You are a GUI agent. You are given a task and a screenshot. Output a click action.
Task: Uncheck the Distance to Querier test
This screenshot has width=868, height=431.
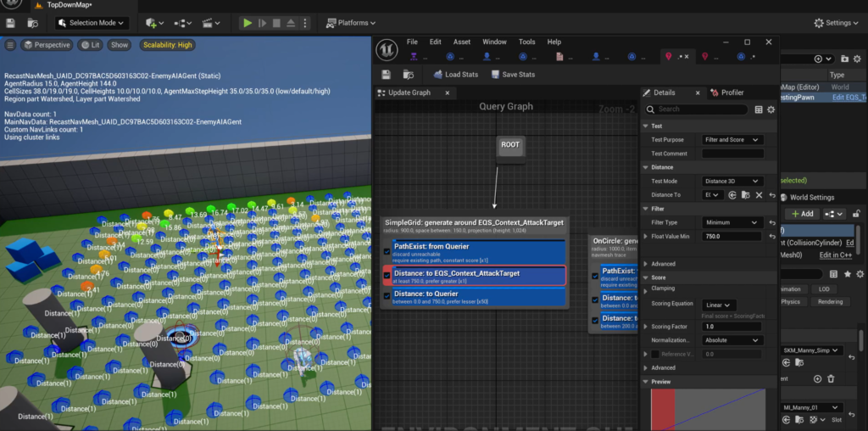(387, 296)
